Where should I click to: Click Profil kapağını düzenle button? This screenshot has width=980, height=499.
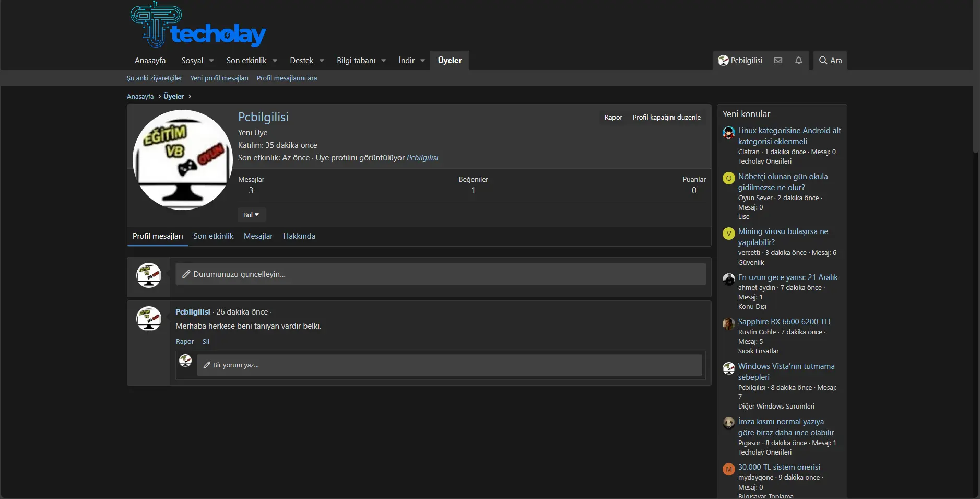(x=667, y=117)
